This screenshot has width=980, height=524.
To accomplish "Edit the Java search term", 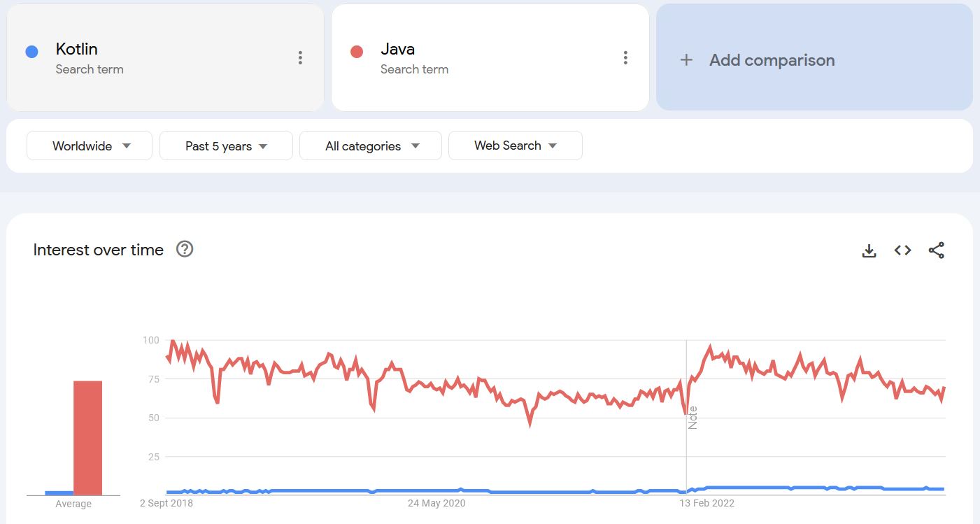I will pyautogui.click(x=398, y=50).
